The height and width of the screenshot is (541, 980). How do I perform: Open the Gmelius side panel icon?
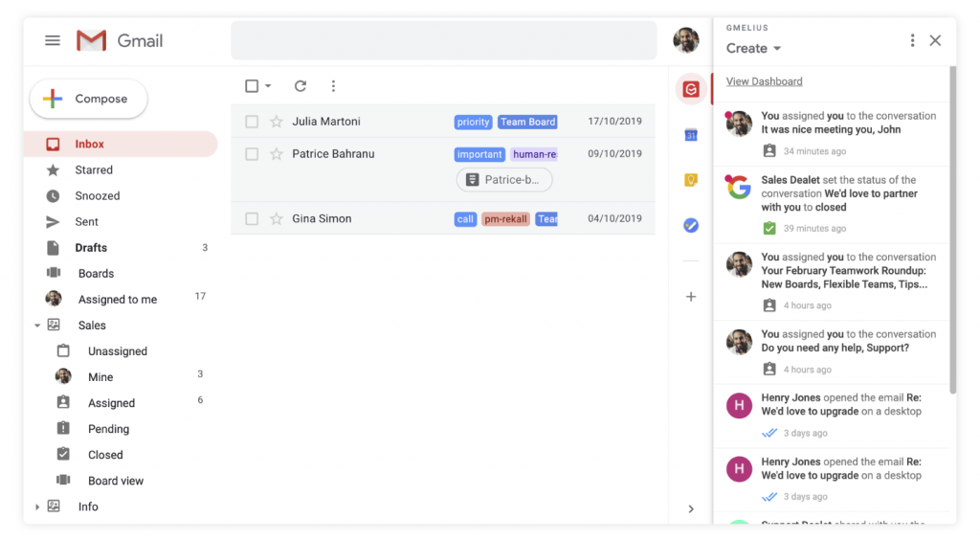(691, 89)
